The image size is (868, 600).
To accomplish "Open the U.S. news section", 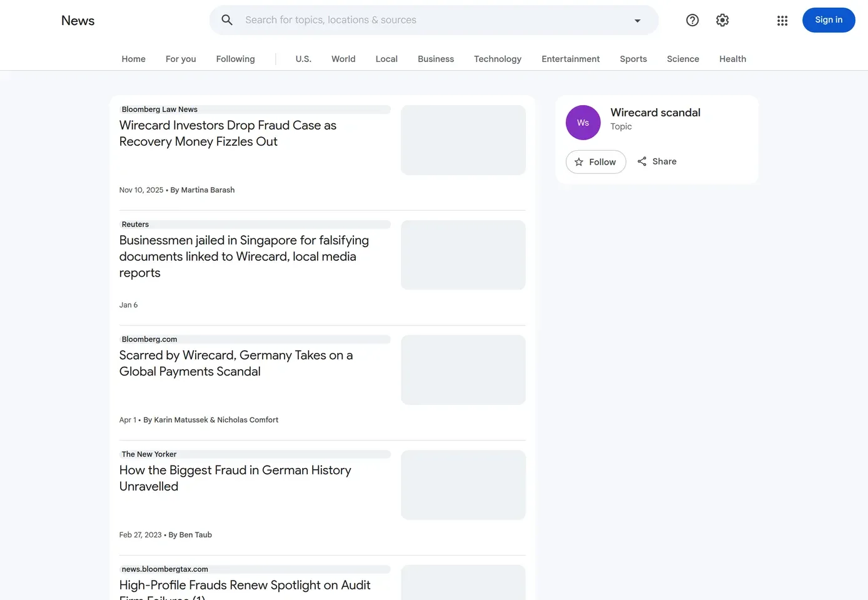I will click(x=303, y=59).
